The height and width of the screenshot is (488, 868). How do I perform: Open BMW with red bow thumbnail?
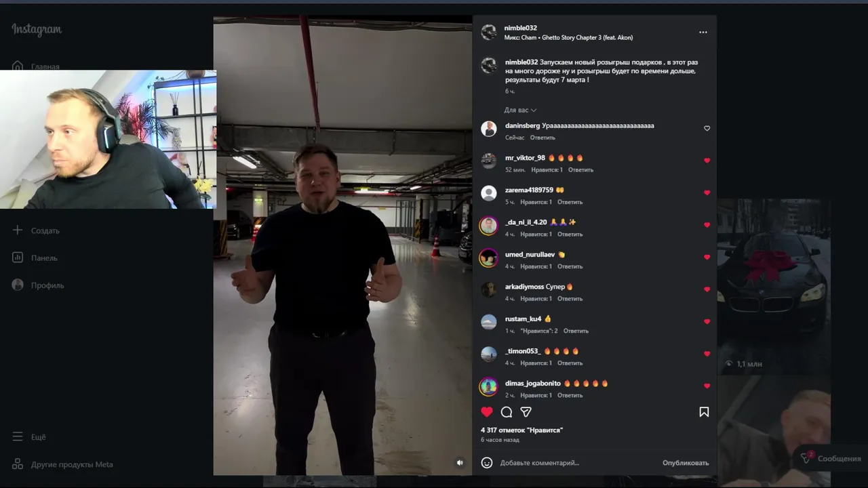[x=774, y=286]
